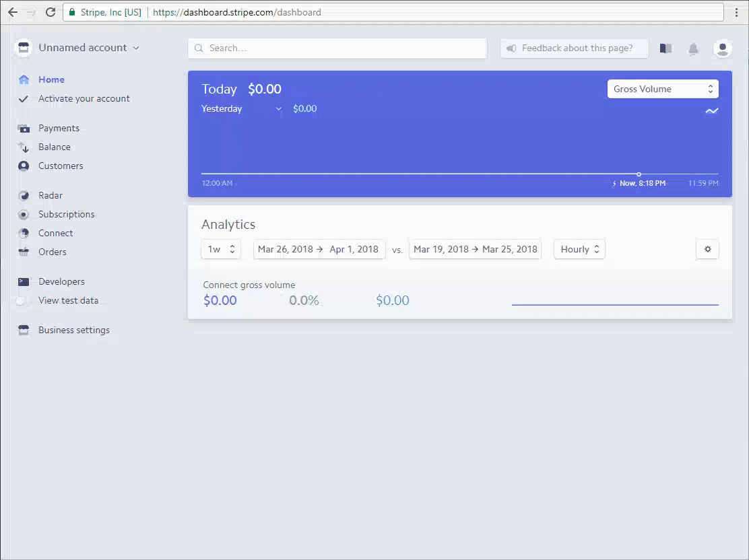Open the 1w time range selector
749x560 pixels.
click(x=221, y=249)
